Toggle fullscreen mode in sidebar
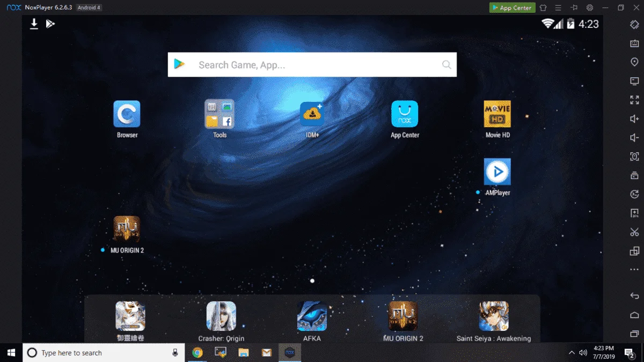644x362 pixels. (x=634, y=100)
